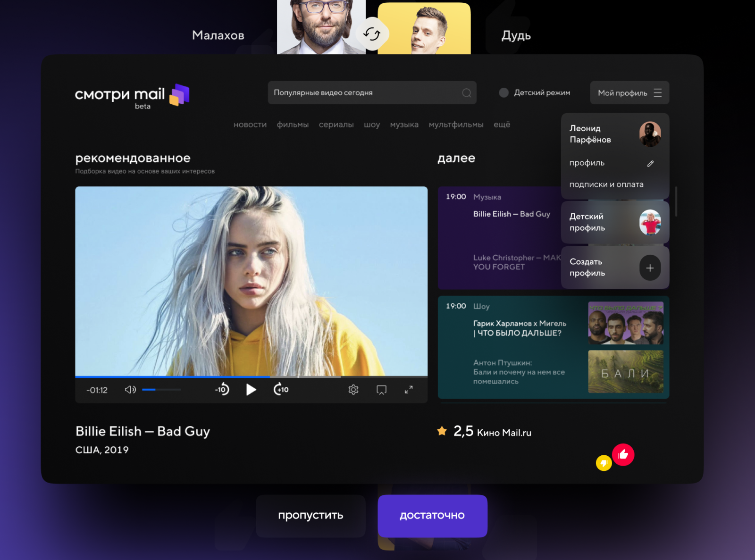Like the video with the red thumbs-up
Screen dimensions: 755x560
click(623, 455)
